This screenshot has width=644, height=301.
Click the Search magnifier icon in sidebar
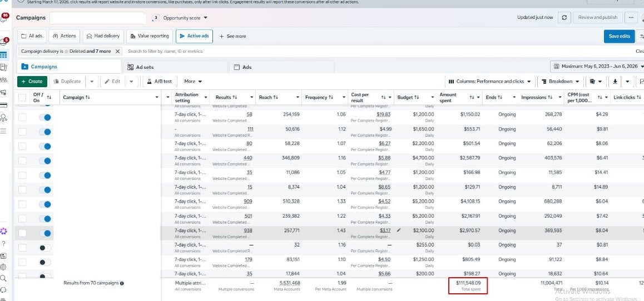[4, 278]
